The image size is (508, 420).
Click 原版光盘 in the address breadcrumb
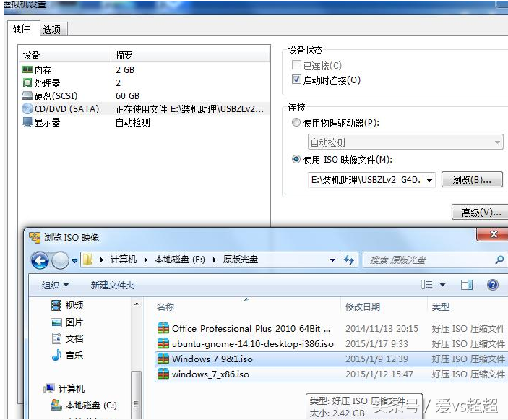[241, 260]
